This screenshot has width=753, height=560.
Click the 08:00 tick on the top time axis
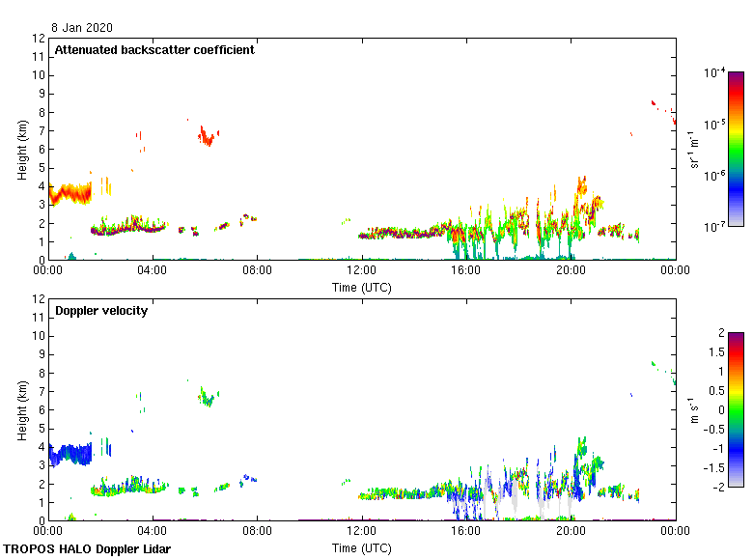pos(257,271)
